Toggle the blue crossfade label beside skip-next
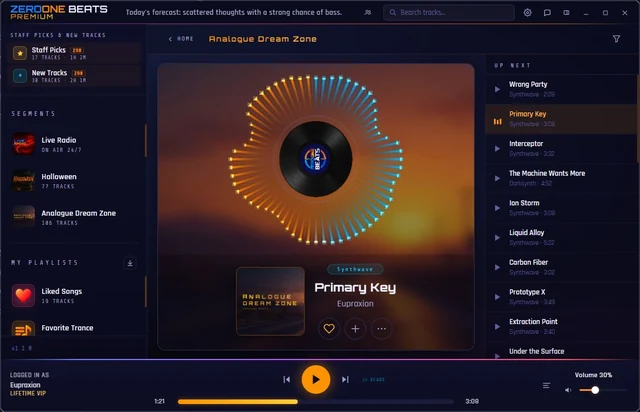The height and width of the screenshot is (412, 640). click(373, 379)
